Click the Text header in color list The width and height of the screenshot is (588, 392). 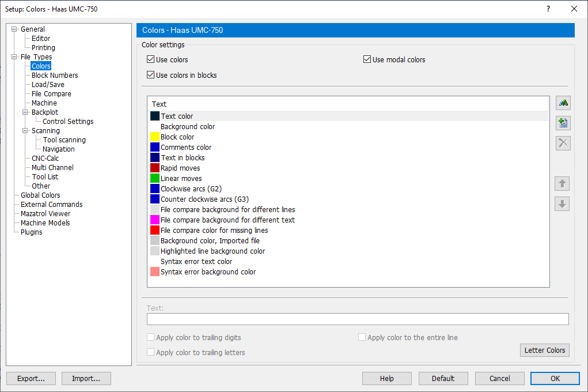pyautogui.click(x=159, y=104)
